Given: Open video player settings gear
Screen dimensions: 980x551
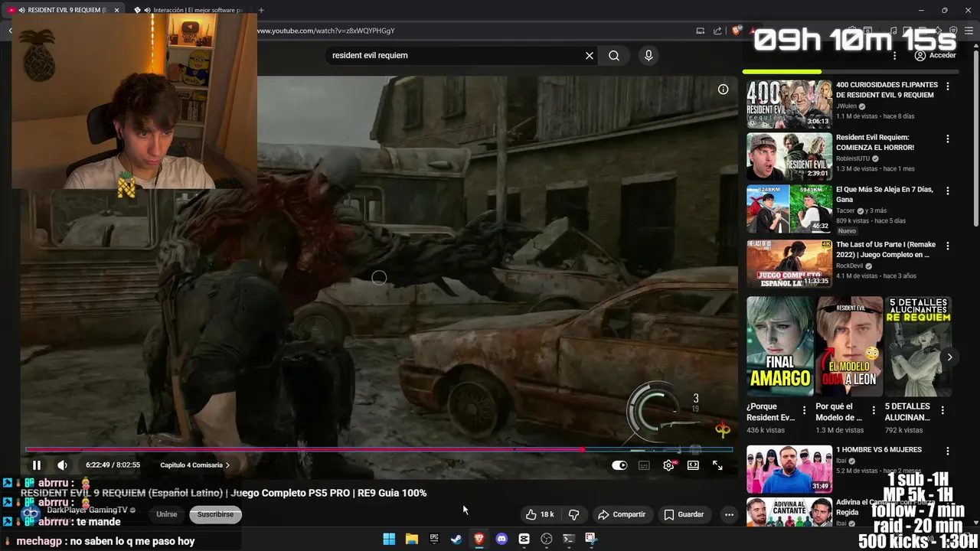Looking at the screenshot, I should point(668,465).
